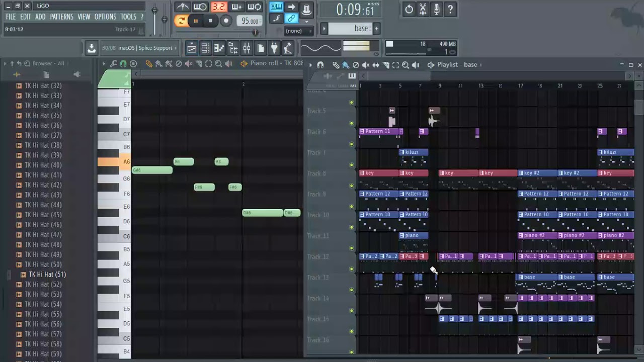The height and width of the screenshot is (362, 644).
Task: Open the Playlist view icon in toolbar
Action: click(192, 48)
